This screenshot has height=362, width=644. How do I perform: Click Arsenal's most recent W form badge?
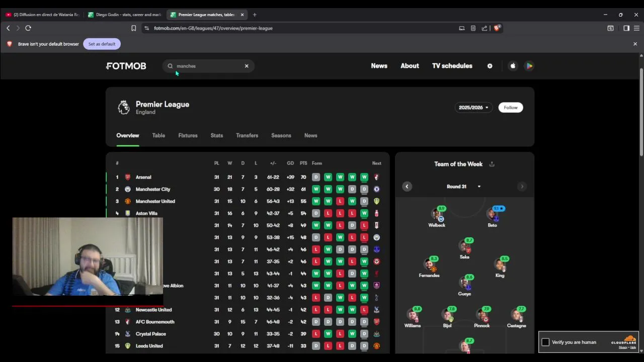[x=364, y=177]
